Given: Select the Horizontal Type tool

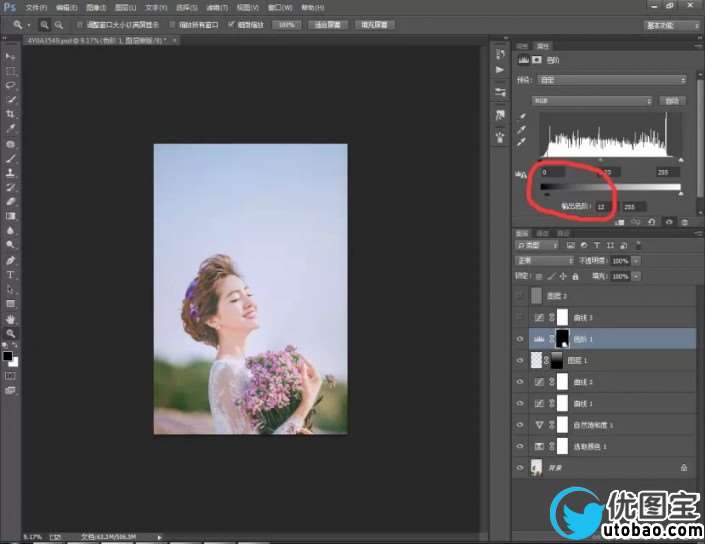Looking at the screenshot, I should pyautogui.click(x=10, y=275).
